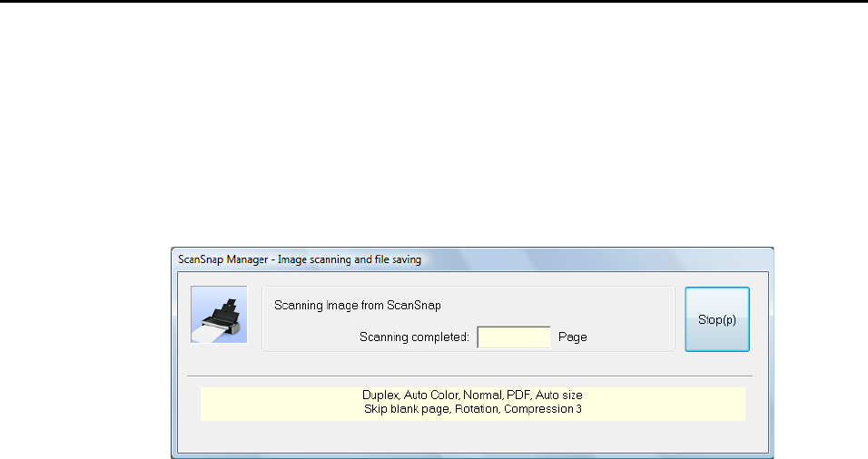Click 'Skip blank page, Rotation, Compression 3' text
Screen dimensions: 868x459
[x=473, y=409]
